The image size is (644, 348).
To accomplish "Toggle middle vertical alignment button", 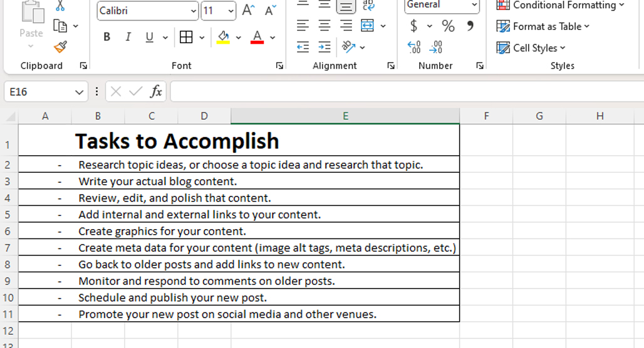I will (x=325, y=5).
